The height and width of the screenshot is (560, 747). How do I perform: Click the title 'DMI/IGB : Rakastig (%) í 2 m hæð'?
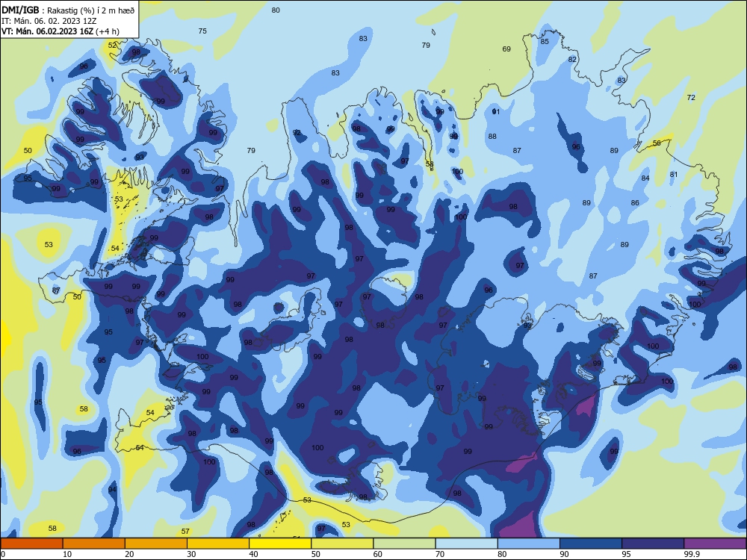coord(68,10)
